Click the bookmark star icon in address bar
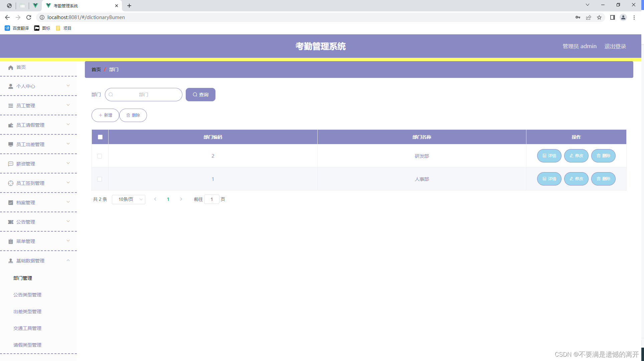This screenshot has height=361, width=644. click(x=599, y=17)
